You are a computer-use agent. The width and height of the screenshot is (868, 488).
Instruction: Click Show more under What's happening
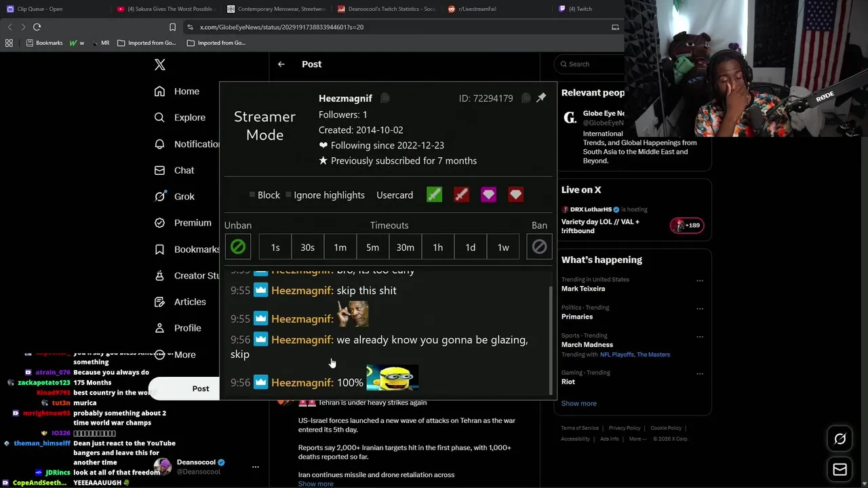(579, 403)
